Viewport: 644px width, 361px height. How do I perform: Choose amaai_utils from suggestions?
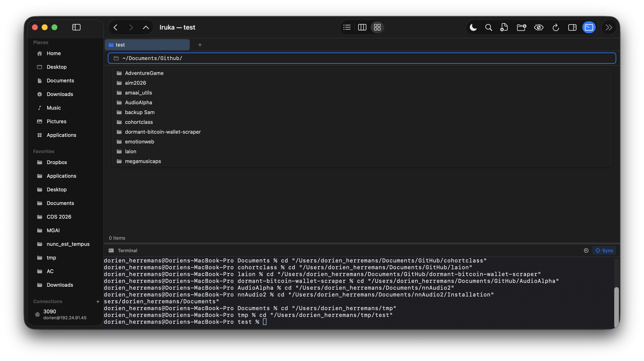[x=362, y=93]
